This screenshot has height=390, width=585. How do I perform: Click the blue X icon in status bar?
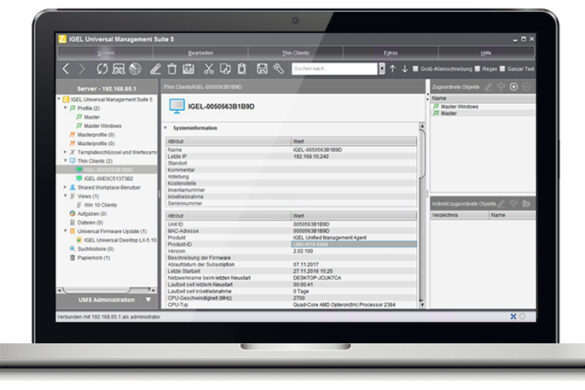513,316
